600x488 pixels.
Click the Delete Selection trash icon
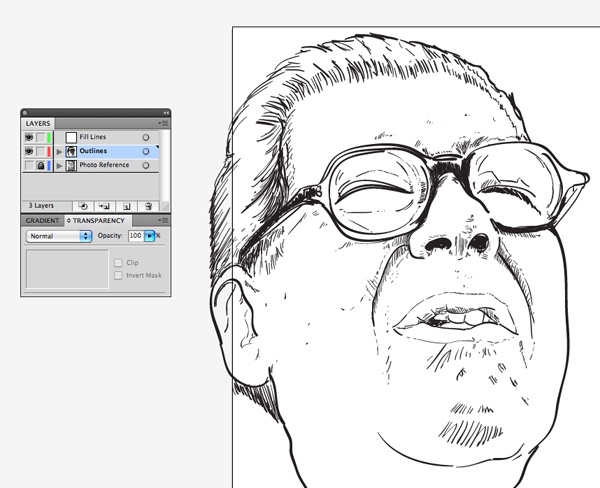click(x=148, y=206)
